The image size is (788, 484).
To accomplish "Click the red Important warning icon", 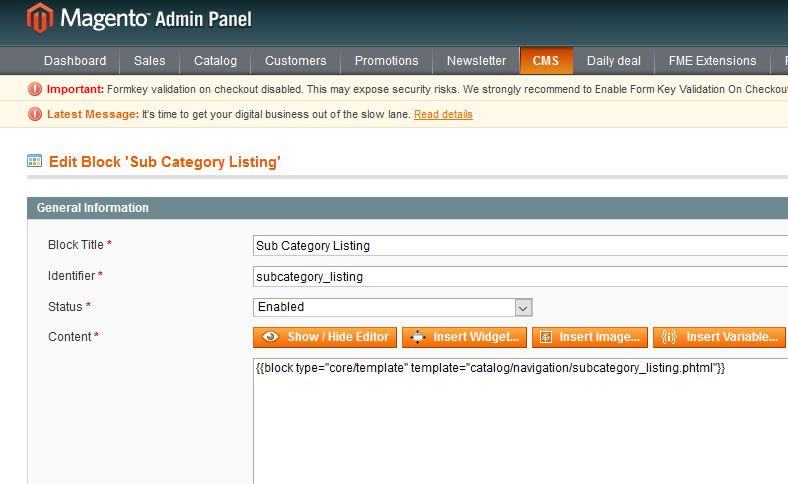I will (x=35, y=89).
